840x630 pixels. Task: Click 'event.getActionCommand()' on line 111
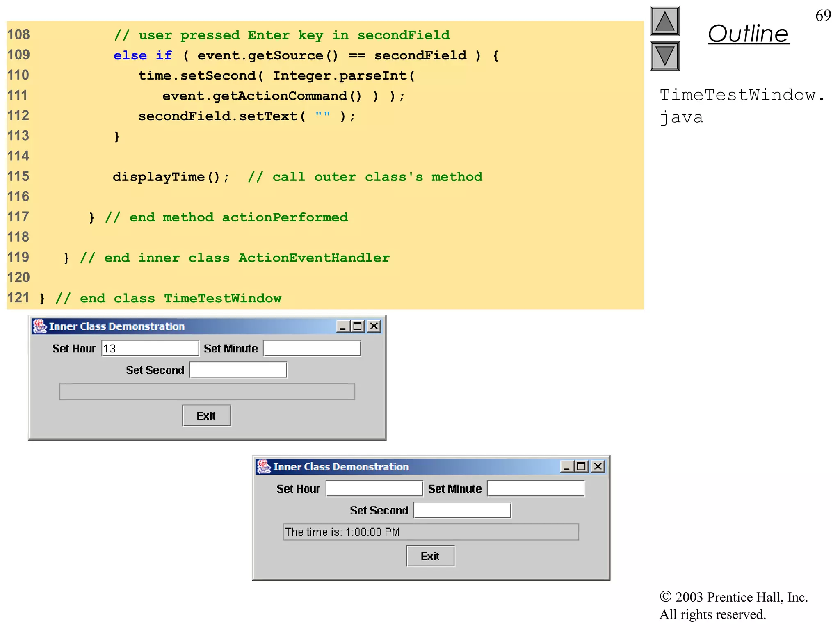point(262,96)
